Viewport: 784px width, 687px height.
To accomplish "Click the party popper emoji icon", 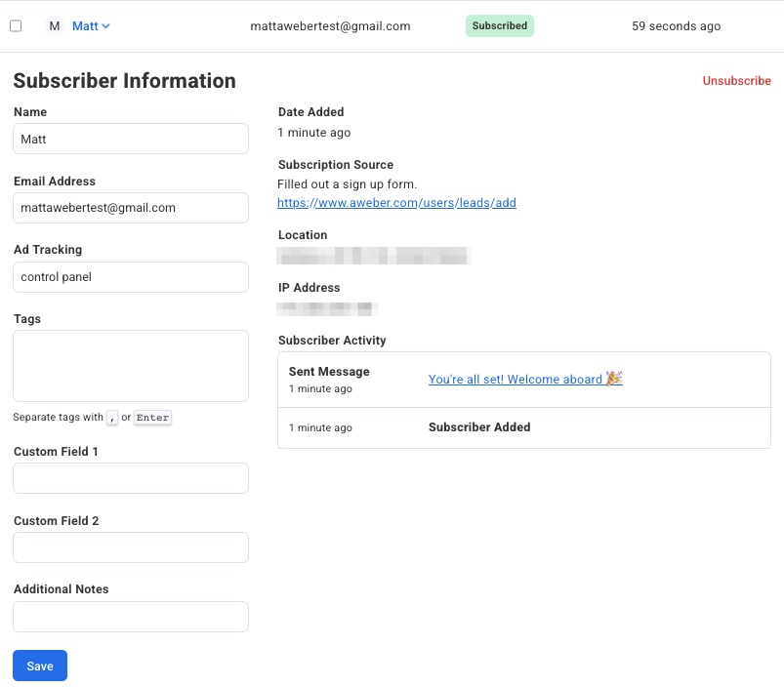I will click(x=614, y=379).
